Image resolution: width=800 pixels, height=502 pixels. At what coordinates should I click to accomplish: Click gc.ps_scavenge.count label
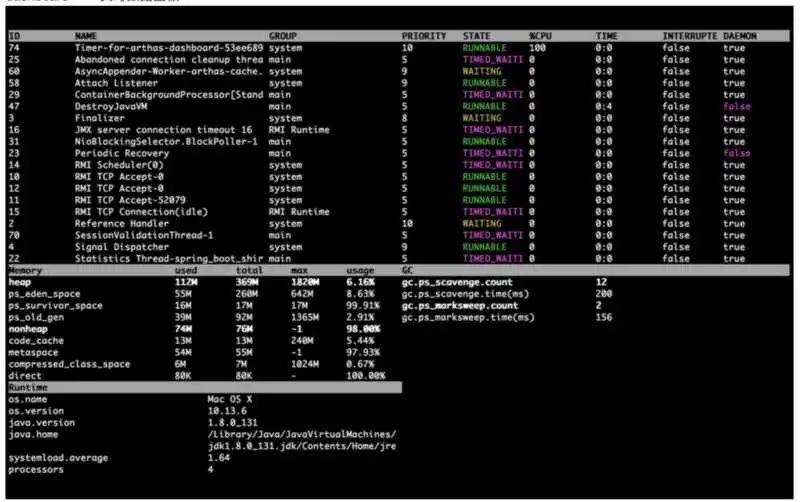click(x=457, y=282)
